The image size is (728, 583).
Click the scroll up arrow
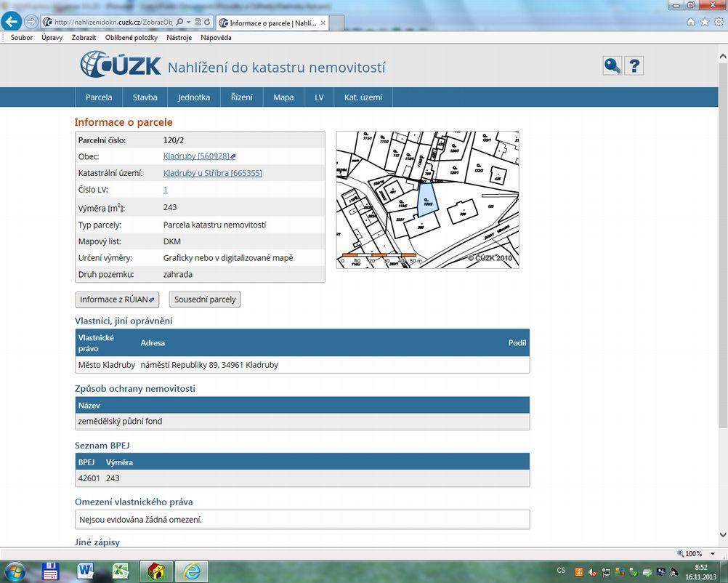coord(723,55)
